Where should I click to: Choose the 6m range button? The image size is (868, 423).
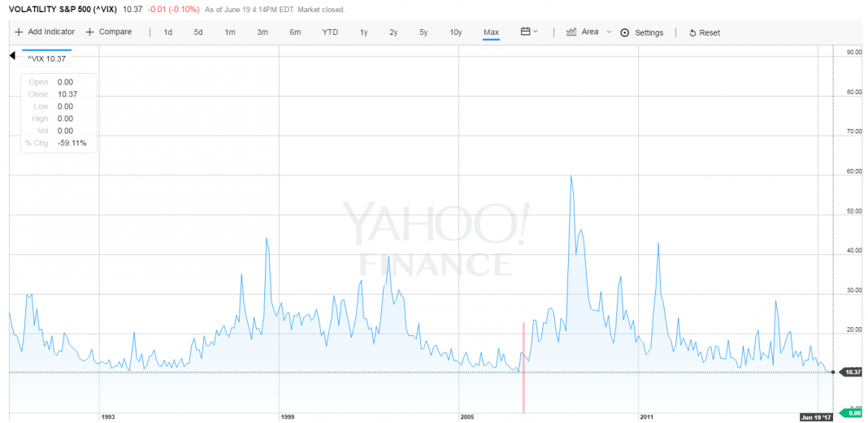click(x=295, y=32)
